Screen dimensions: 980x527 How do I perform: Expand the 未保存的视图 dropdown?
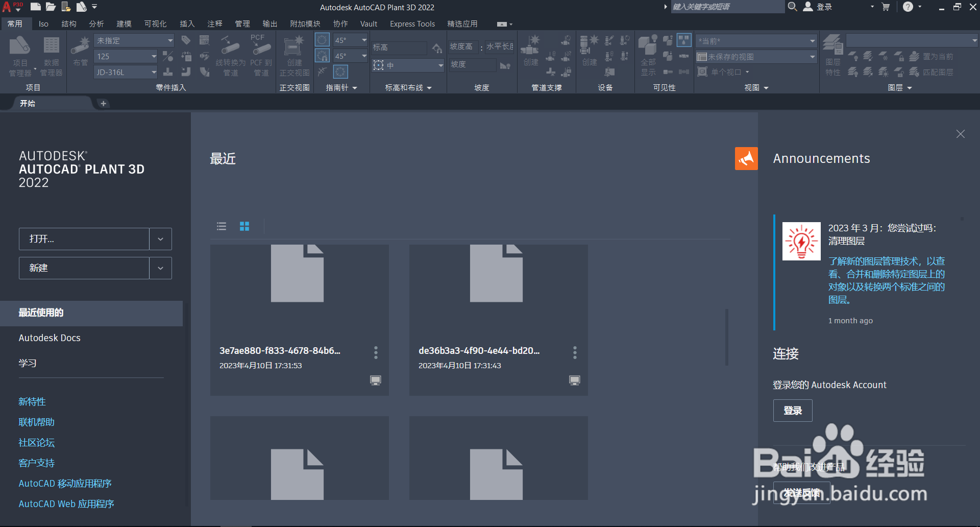812,57
